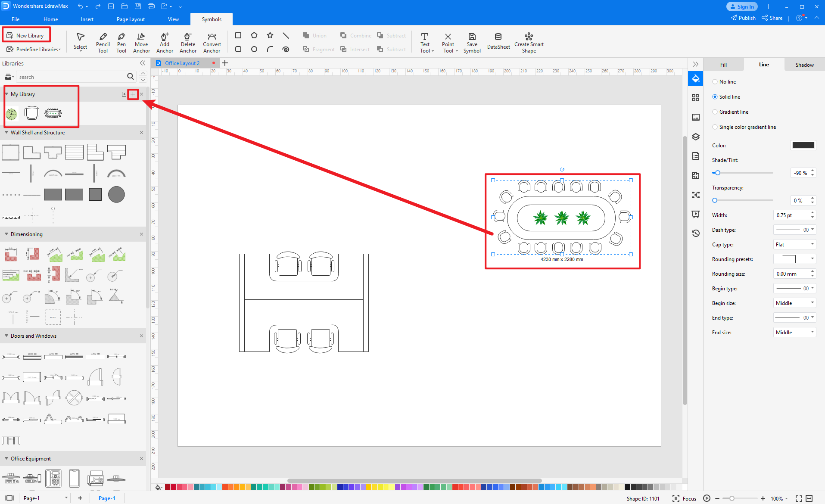Open the Insert menu
This screenshot has width=825, height=504.
coord(87,19)
